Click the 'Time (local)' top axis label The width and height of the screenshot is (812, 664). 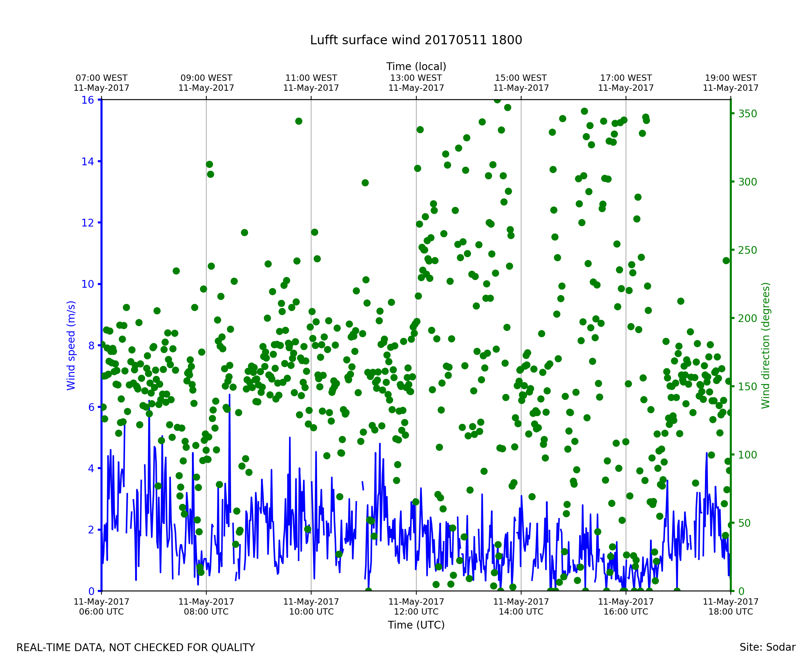(416, 66)
